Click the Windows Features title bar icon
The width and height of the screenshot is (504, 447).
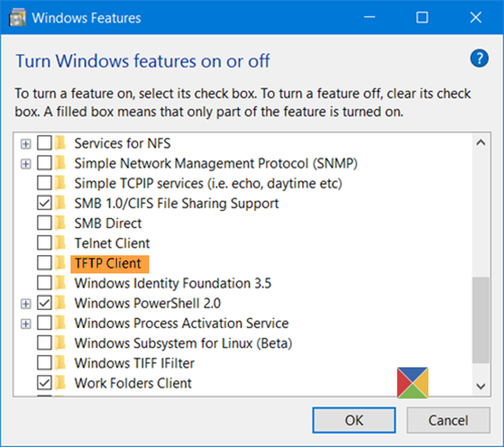[x=18, y=18]
